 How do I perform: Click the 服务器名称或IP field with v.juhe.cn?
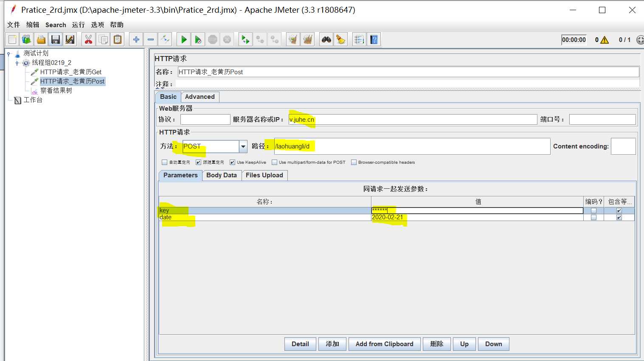pyautogui.click(x=413, y=120)
